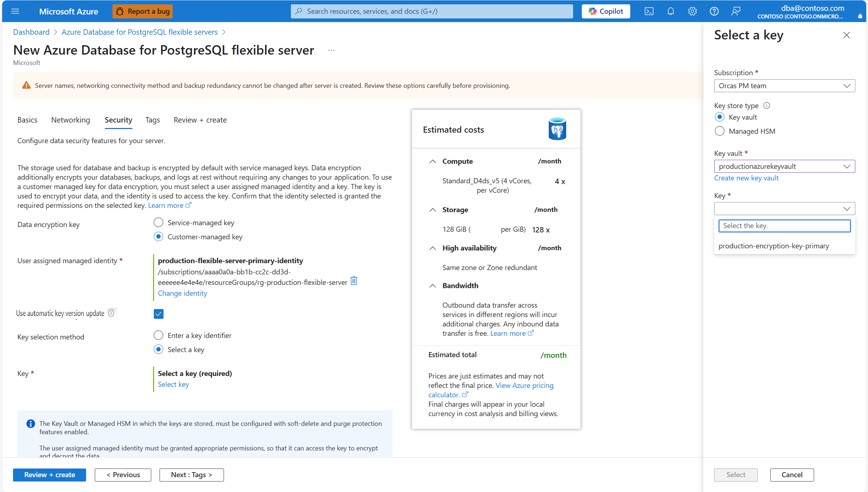The width and height of the screenshot is (868, 492).
Task: Open the Azure portal hamburger menu
Action: click(15, 11)
